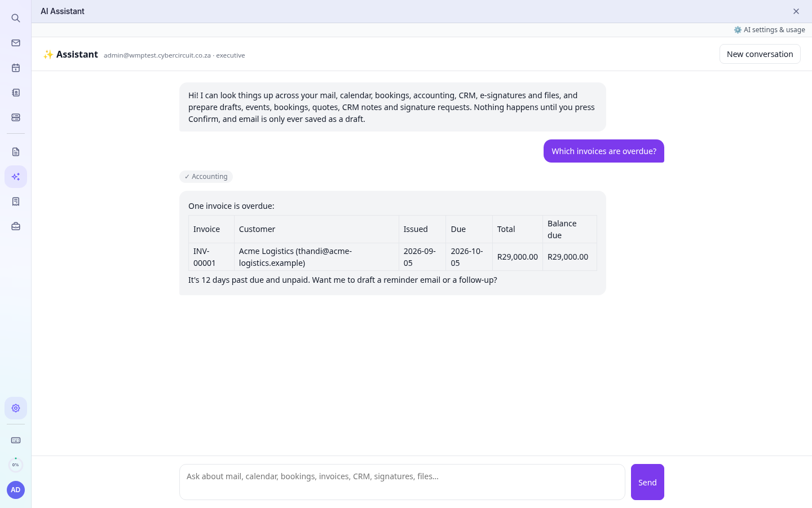
Task: Send the message
Action: [647, 482]
